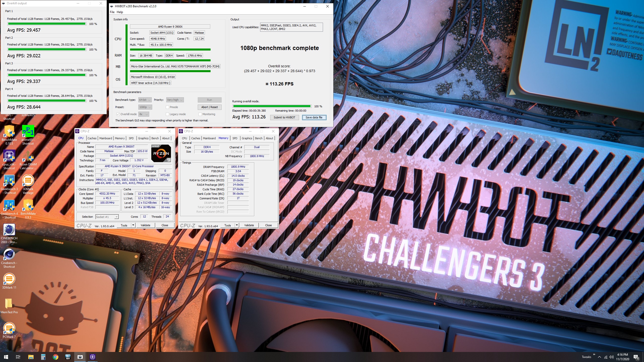The image size is (644, 362).
Task: Open the BenchMate 0.10.5 desktop shortcut
Action: 9,135
